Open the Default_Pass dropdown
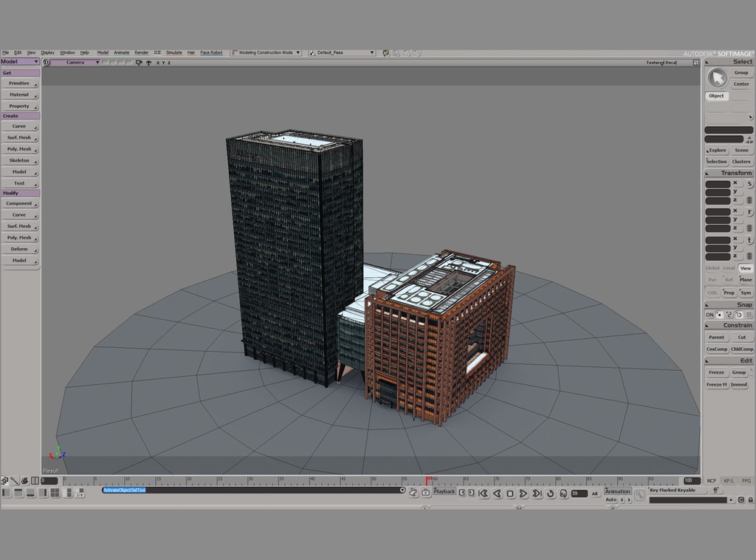The image size is (756, 560). click(344, 52)
